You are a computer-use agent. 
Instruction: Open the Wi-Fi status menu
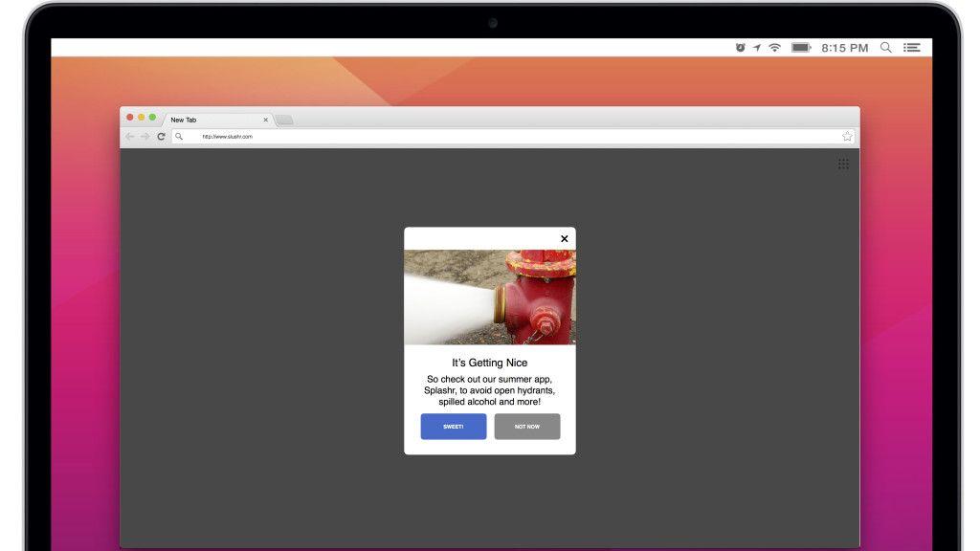[x=774, y=47]
